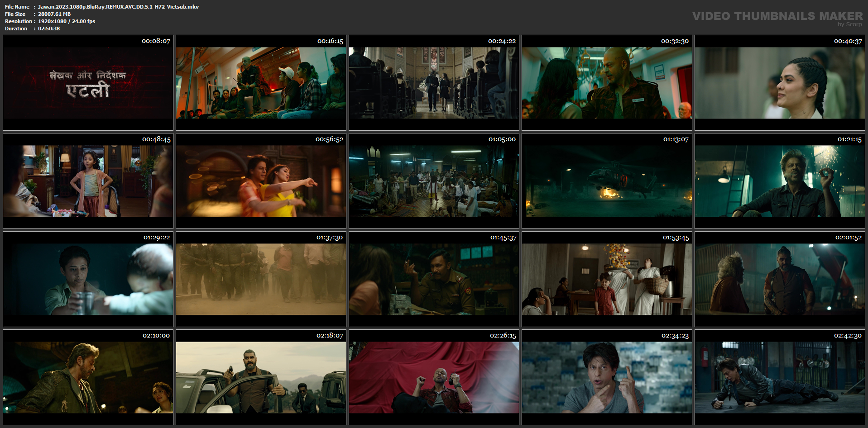Select the thumbnail at 00:24:22
Screen dimensions: 868x428
[x=434, y=83]
